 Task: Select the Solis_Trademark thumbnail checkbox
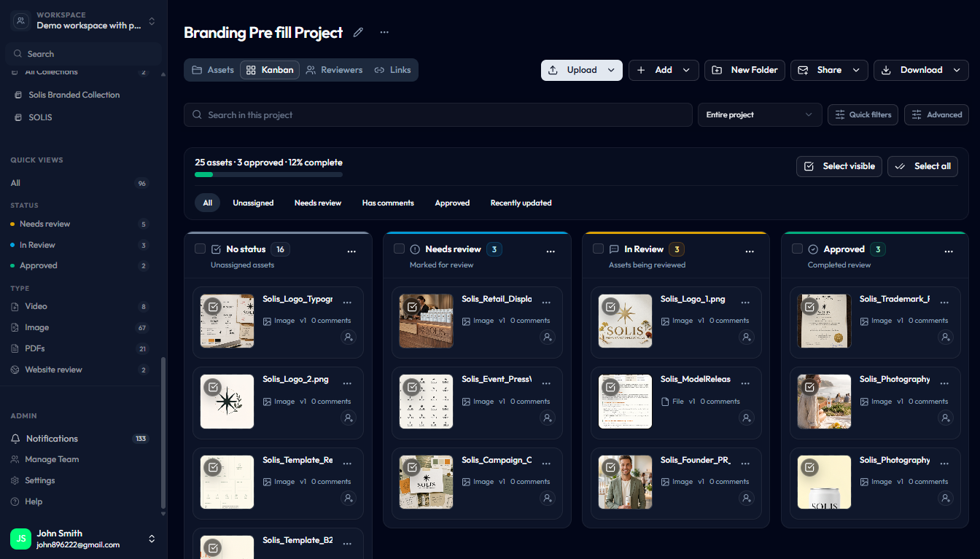point(810,307)
